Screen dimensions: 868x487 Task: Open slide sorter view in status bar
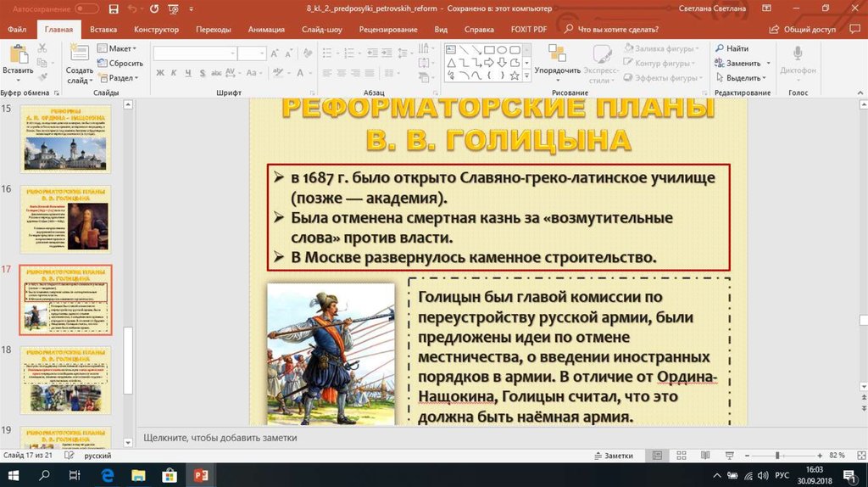pos(680,456)
